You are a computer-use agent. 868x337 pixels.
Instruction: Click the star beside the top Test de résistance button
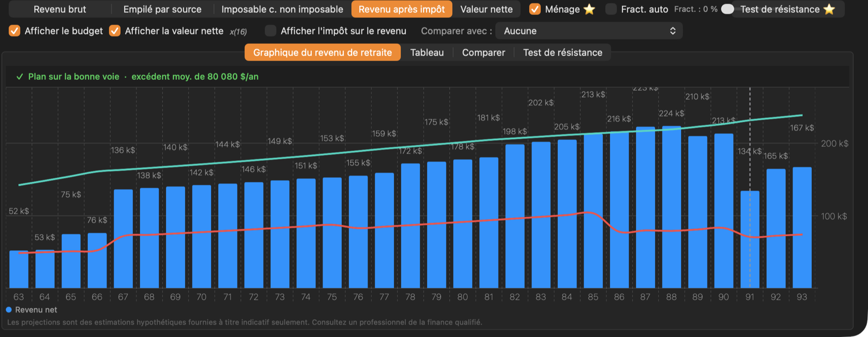coord(830,9)
